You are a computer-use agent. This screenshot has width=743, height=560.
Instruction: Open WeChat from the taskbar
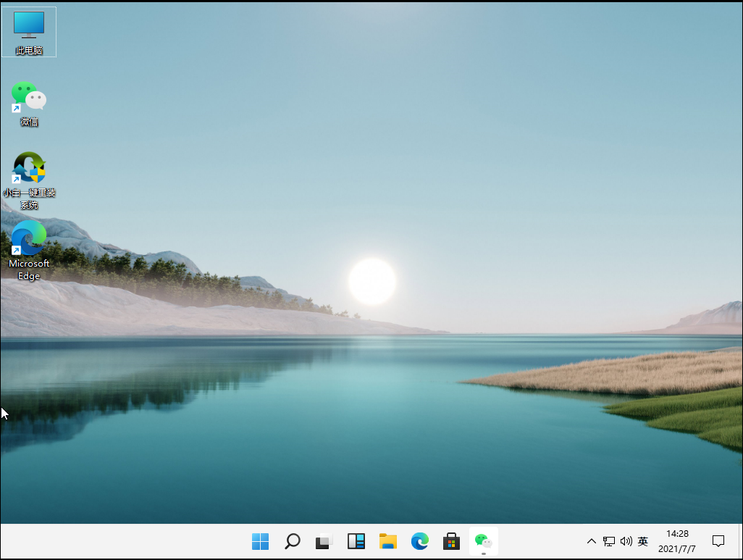point(482,540)
